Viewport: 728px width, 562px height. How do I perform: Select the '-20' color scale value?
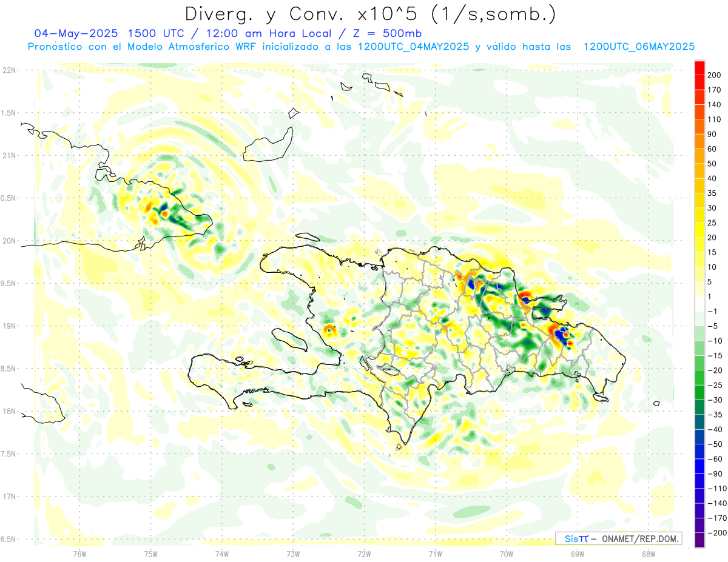tap(715, 370)
